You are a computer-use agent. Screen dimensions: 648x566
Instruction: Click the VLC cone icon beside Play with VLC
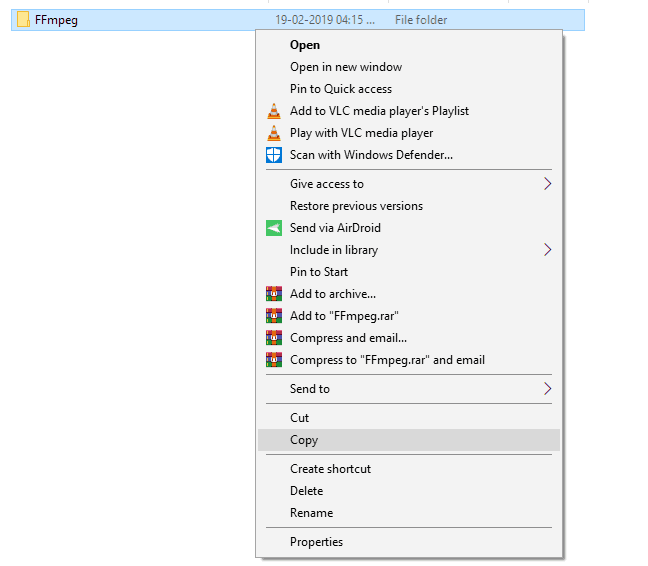[x=274, y=133]
